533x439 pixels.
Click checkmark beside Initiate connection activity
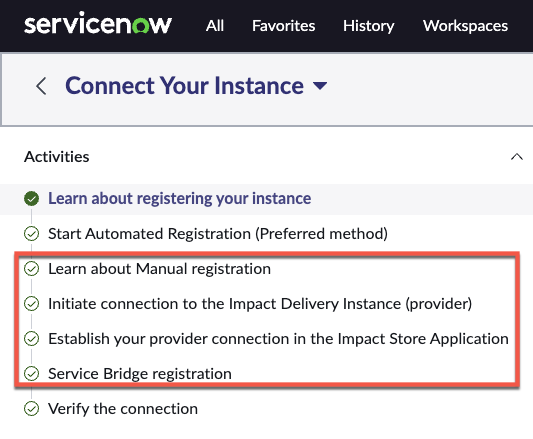point(32,304)
